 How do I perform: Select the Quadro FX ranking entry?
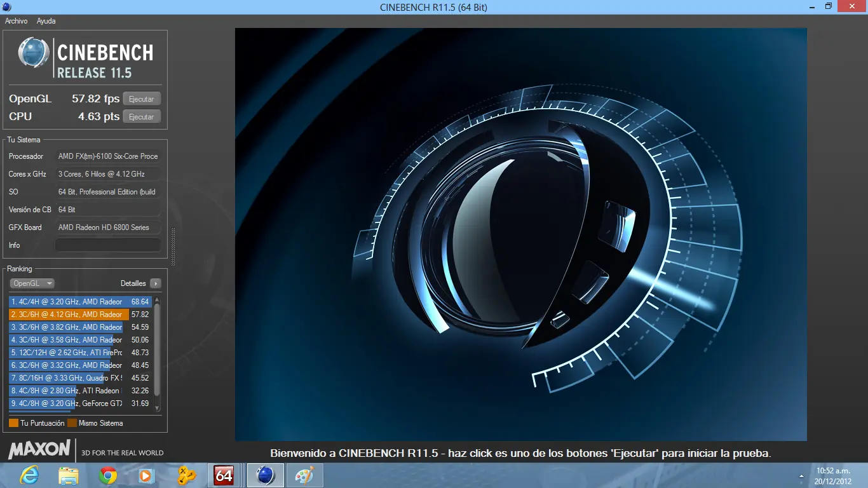76,378
